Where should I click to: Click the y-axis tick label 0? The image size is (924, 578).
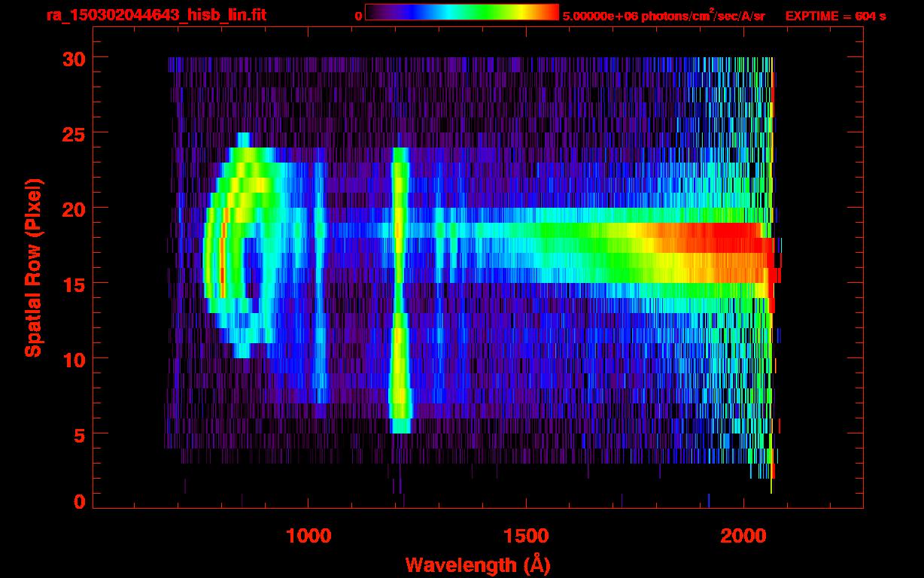(78, 502)
